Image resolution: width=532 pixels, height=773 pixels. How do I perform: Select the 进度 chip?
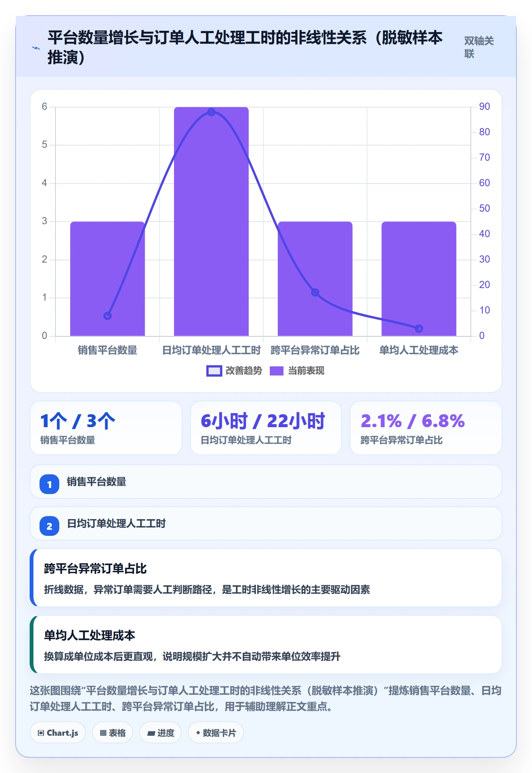pos(160,733)
